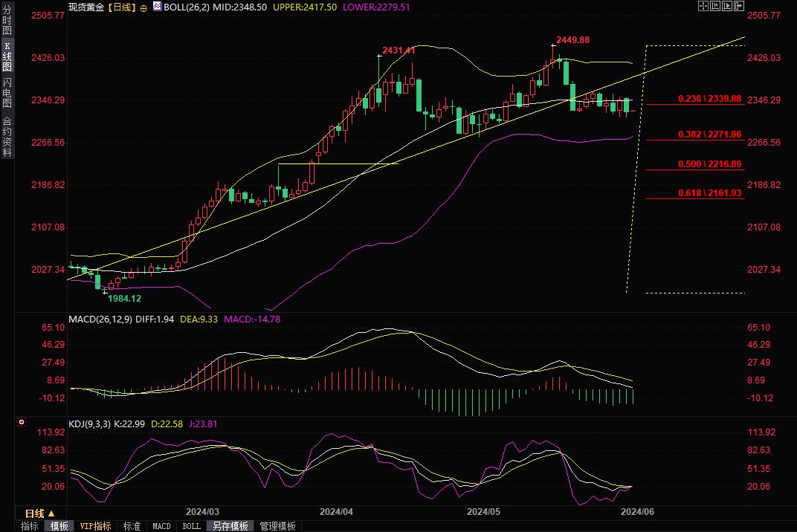Open 合约资料 in the left sidebar
Screen dimensions: 797x532
coord(7,136)
